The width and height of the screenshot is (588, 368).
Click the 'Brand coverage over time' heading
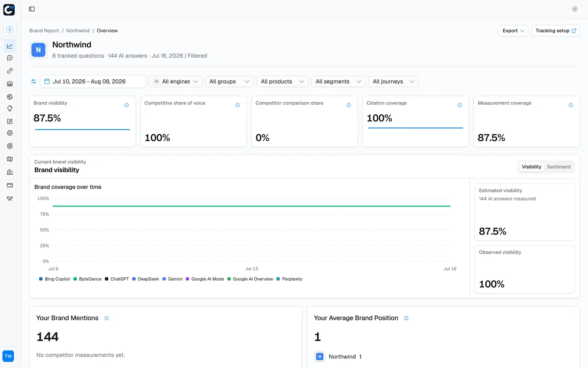pos(68,187)
